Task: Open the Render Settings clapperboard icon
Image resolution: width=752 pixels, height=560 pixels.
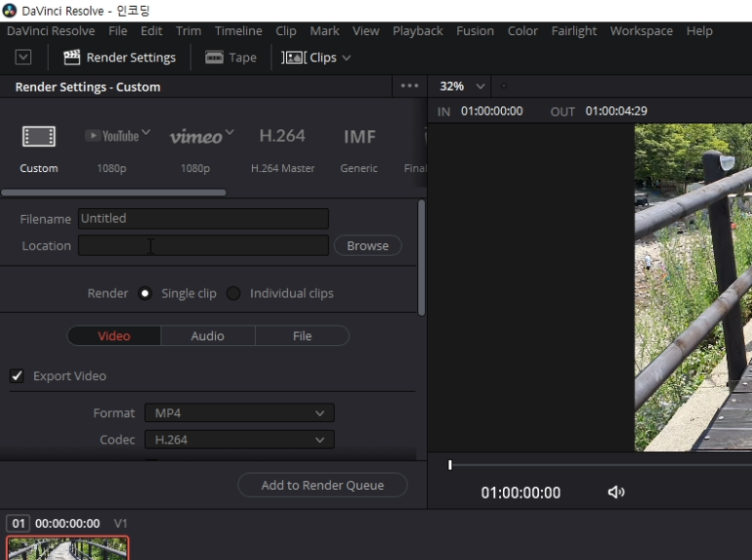Action: [71, 57]
